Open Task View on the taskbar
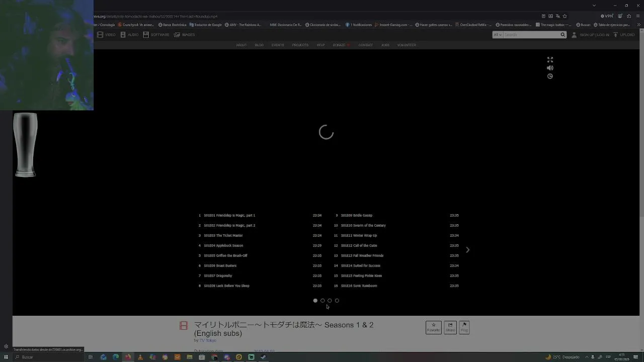This screenshot has height=362, width=644. click(91, 357)
